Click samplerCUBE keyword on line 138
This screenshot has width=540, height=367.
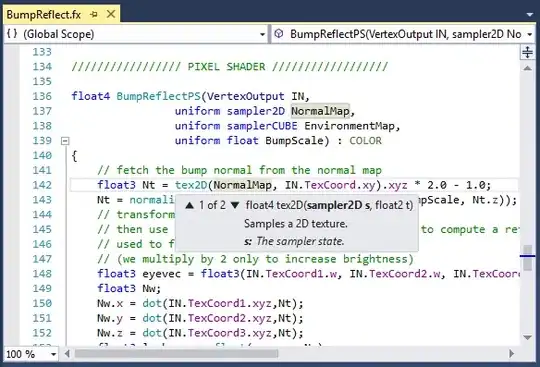(262, 126)
